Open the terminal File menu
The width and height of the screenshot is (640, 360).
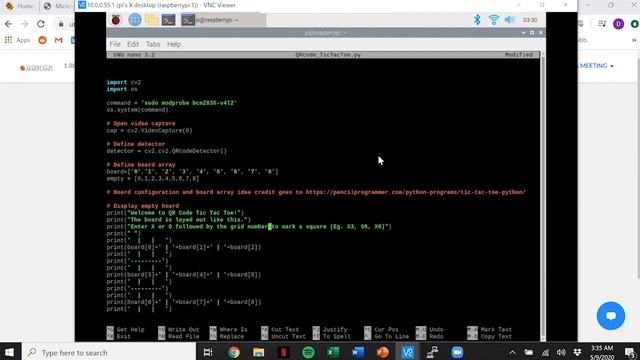(115, 44)
